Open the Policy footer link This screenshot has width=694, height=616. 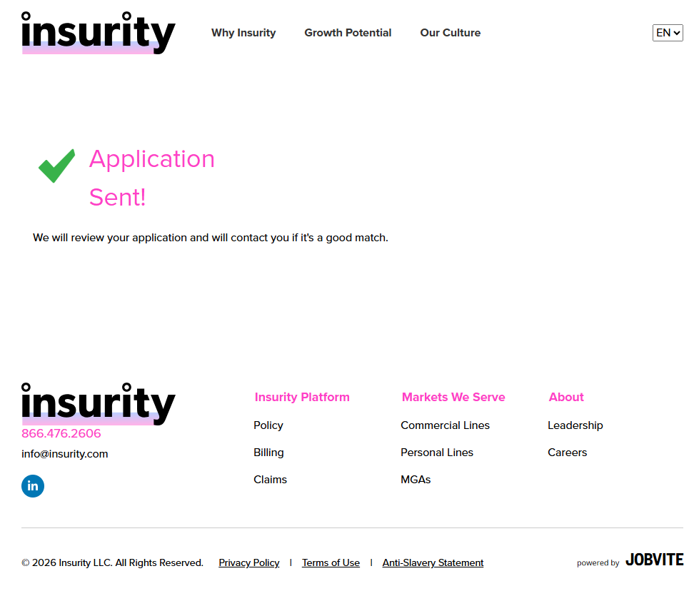(268, 425)
